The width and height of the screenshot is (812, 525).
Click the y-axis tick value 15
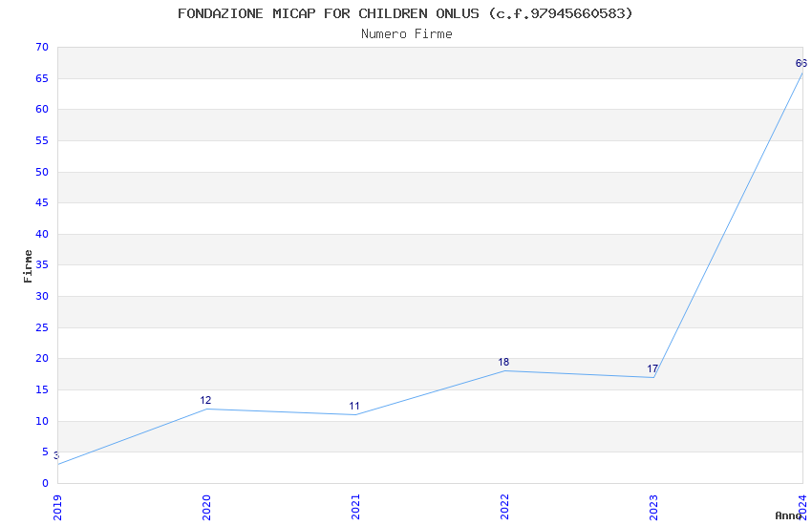42,390
